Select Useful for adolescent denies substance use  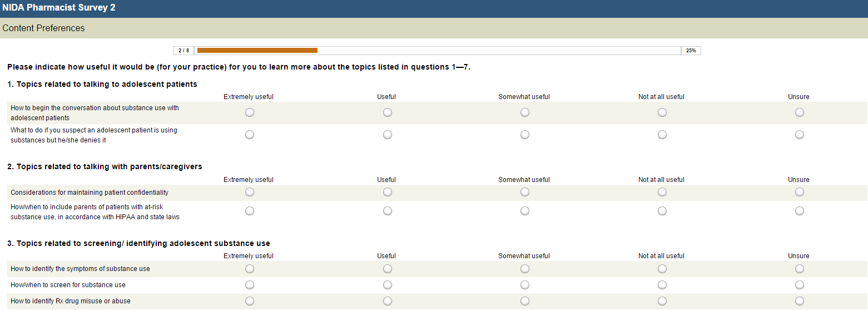(388, 135)
